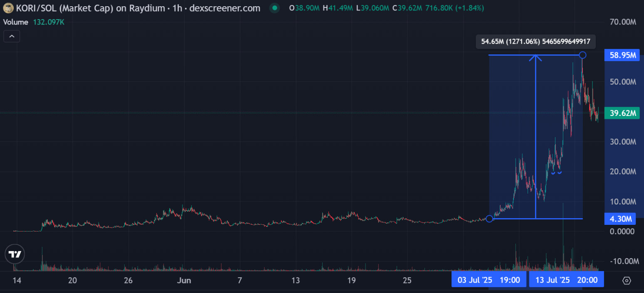The width and height of the screenshot is (644, 293).
Task: Click the 70.00M price axis label
Action: point(623,22)
